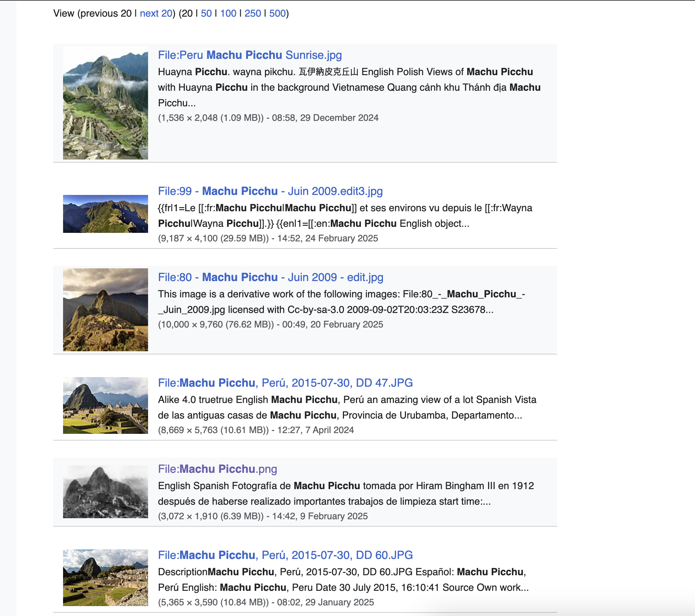The width and height of the screenshot is (695, 616).
Task: Show 500 results per page
Action: click(x=277, y=13)
